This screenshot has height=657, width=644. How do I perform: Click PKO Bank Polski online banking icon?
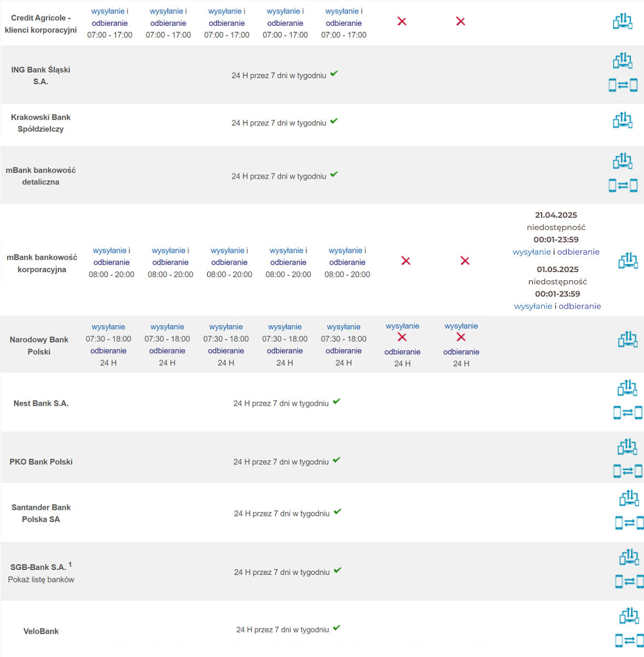pyautogui.click(x=628, y=447)
